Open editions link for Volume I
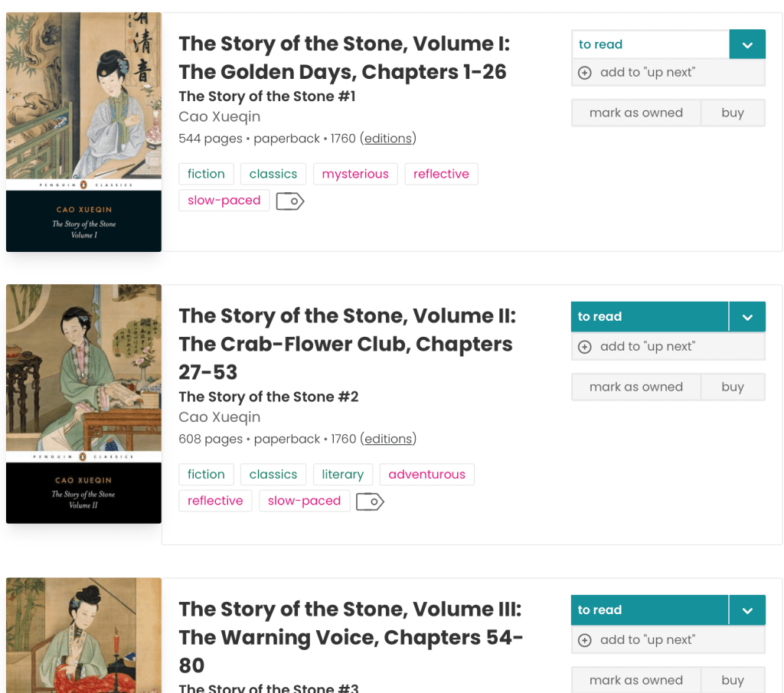784x693 pixels. 388,139
